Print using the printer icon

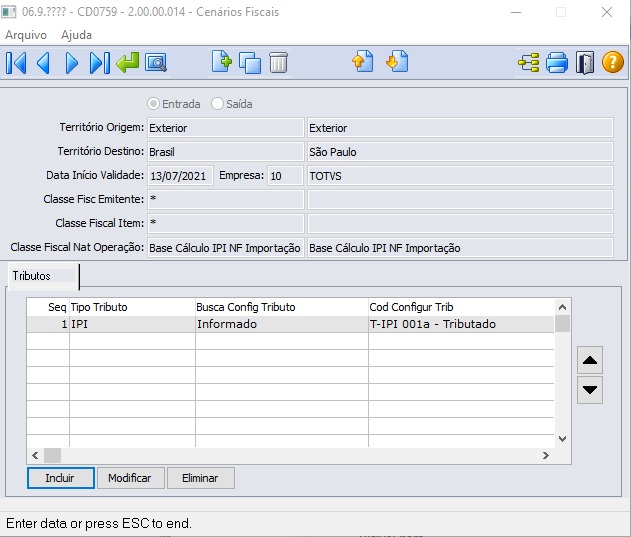coord(557,63)
